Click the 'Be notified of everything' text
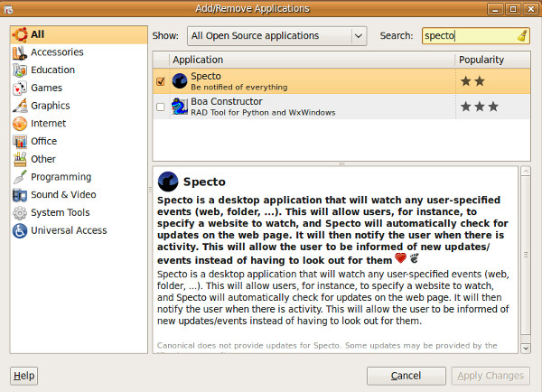 point(239,87)
